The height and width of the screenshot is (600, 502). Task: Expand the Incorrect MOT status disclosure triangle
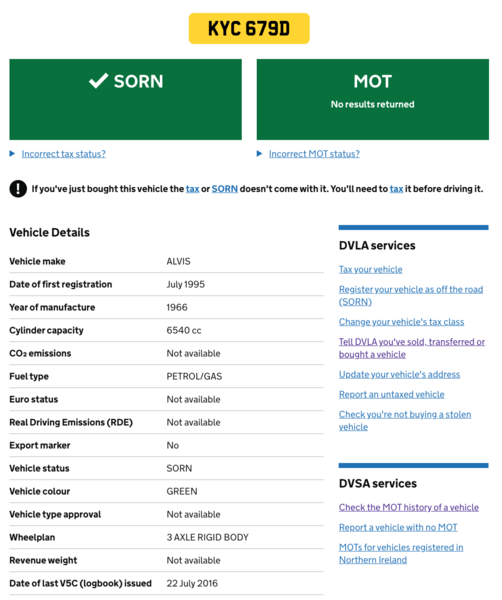click(x=259, y=153)
